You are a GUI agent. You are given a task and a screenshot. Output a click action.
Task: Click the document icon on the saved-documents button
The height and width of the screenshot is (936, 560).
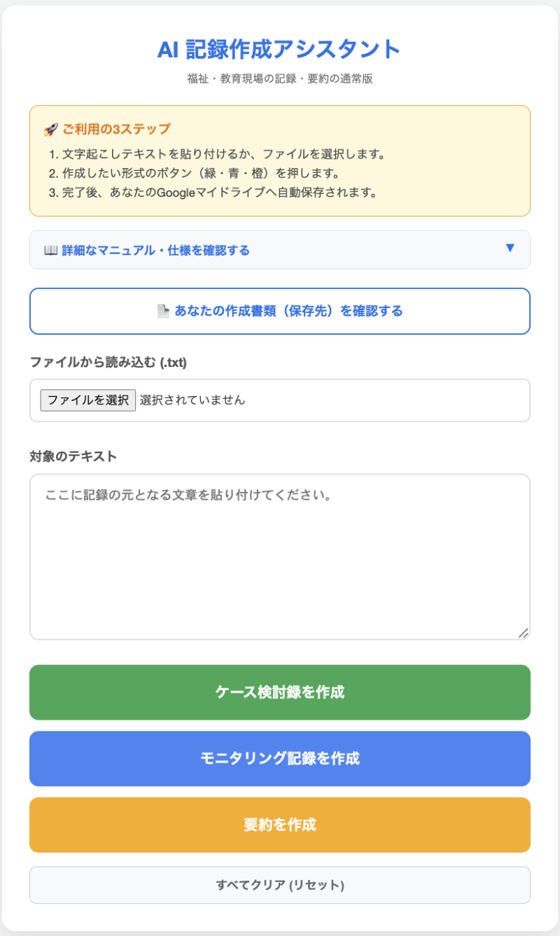coord(163,312)
